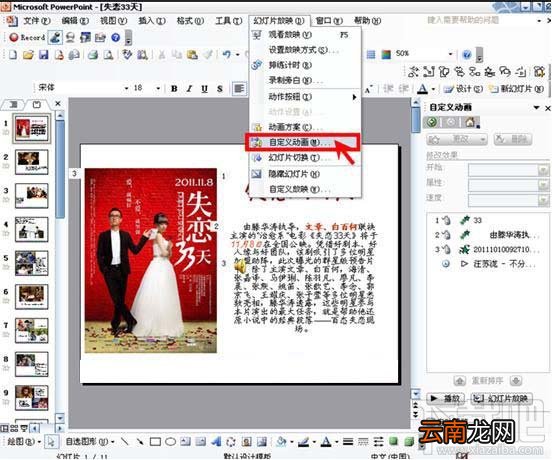
Task: Select the Line tool in the drawing toolbar
Action: coord(125,441)
